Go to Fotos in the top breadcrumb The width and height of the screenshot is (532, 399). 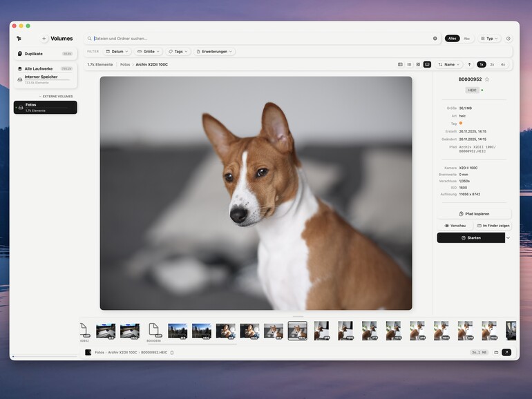pos(125,64)
